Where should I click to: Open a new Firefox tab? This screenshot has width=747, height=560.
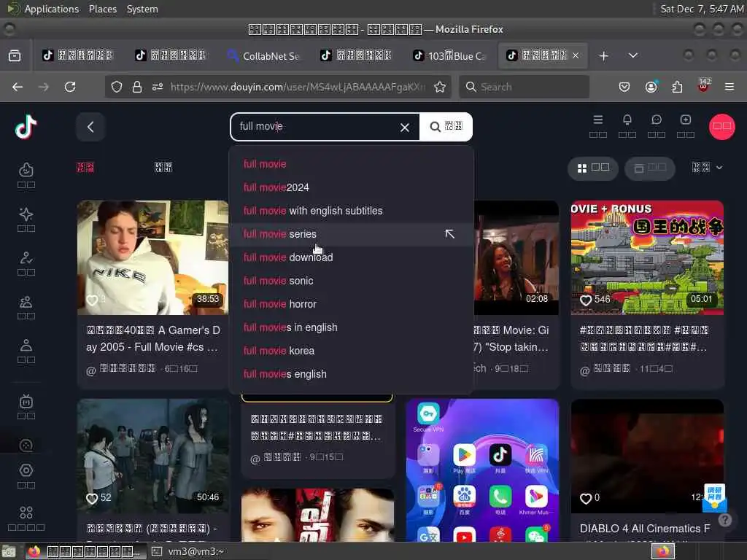click(x=603, y=55)
